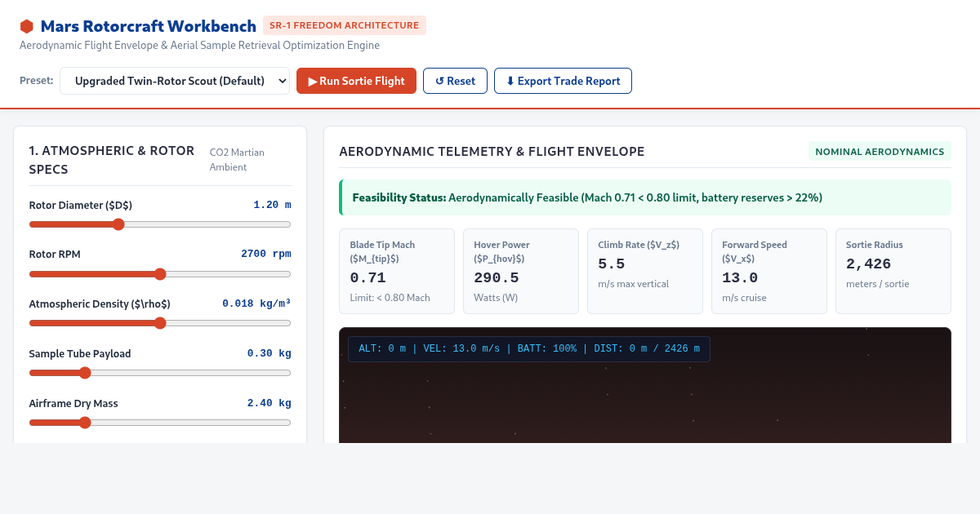Click the 290.5 hover power value
The width and height of the screenshot is (980, 514).
[497, 277]
